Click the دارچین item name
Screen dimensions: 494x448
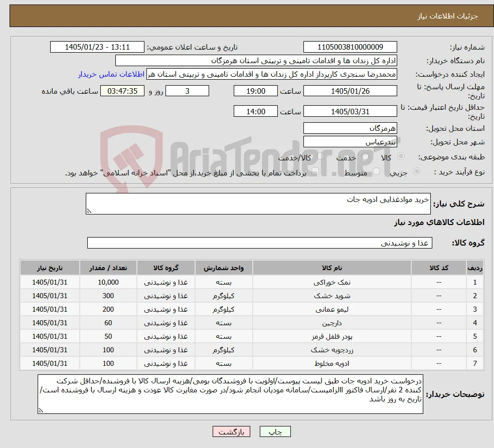[332, 323]
